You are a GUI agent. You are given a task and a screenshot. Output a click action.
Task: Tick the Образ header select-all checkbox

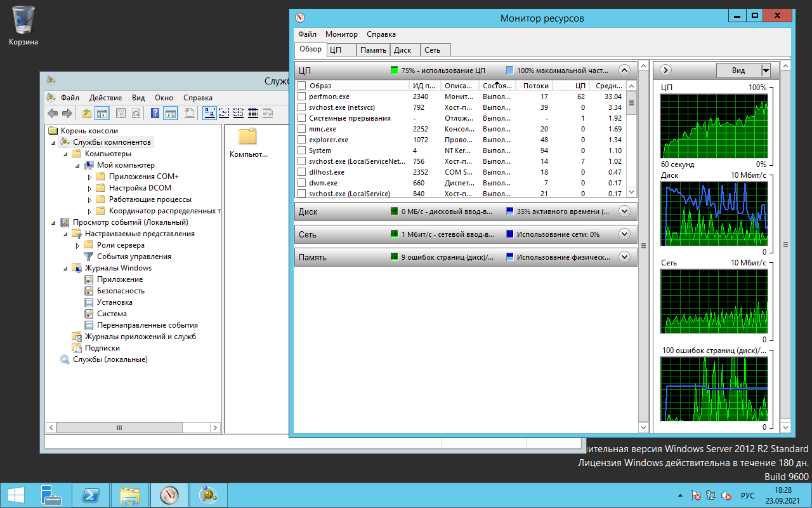pos(302,86)
